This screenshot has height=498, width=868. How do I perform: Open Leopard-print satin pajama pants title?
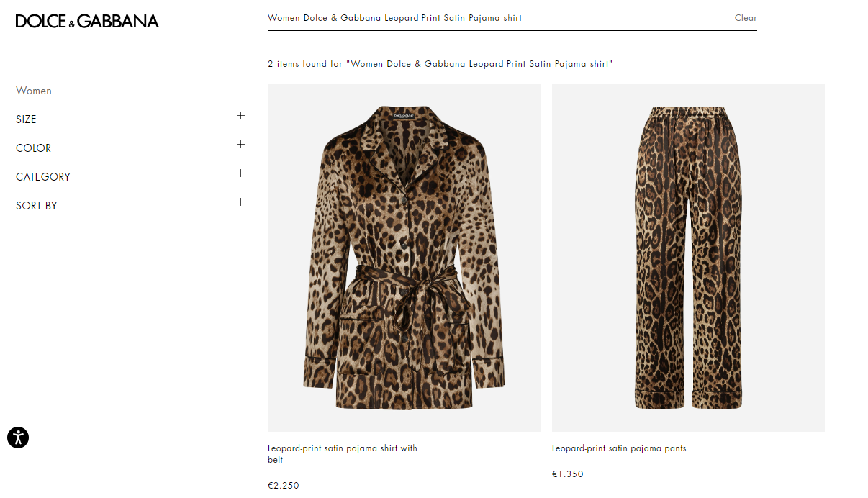point(619,448)
